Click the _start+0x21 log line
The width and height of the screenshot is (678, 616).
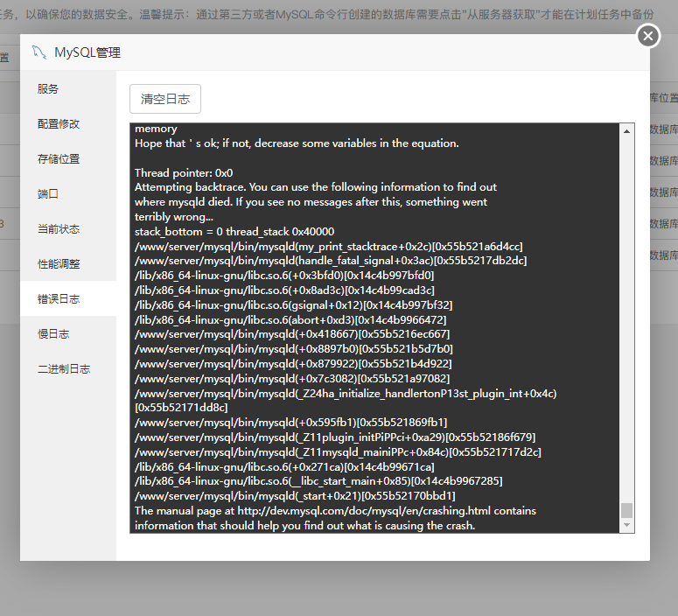pyautogui.click(x=295, y=496)
